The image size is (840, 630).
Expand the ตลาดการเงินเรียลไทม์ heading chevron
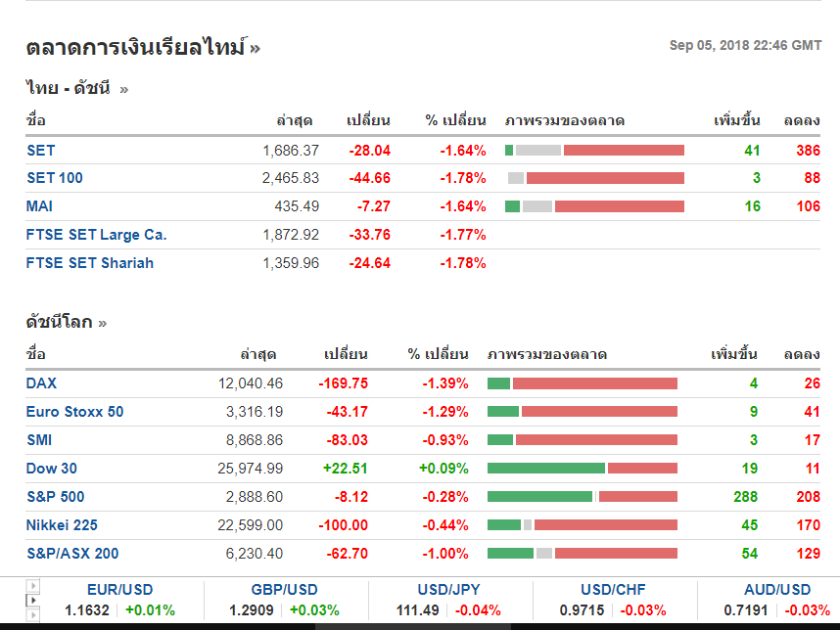coord(256,47)
